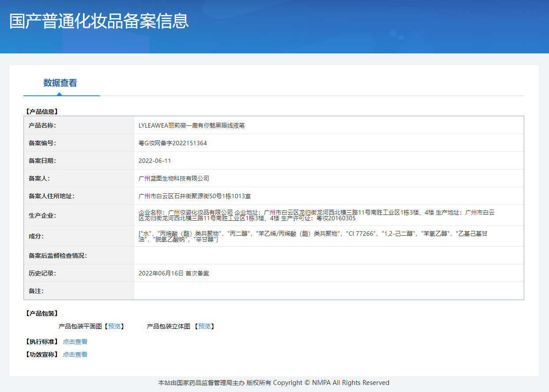Select the 备注 label cell

pyautogui.click(x=79, y=291)
